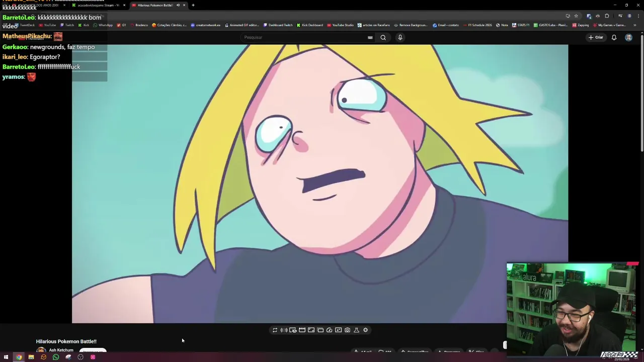Open the account avatar menu
The height and width of the screenshot is (362, 644).
pyautogui.click(x=628, y=37)
